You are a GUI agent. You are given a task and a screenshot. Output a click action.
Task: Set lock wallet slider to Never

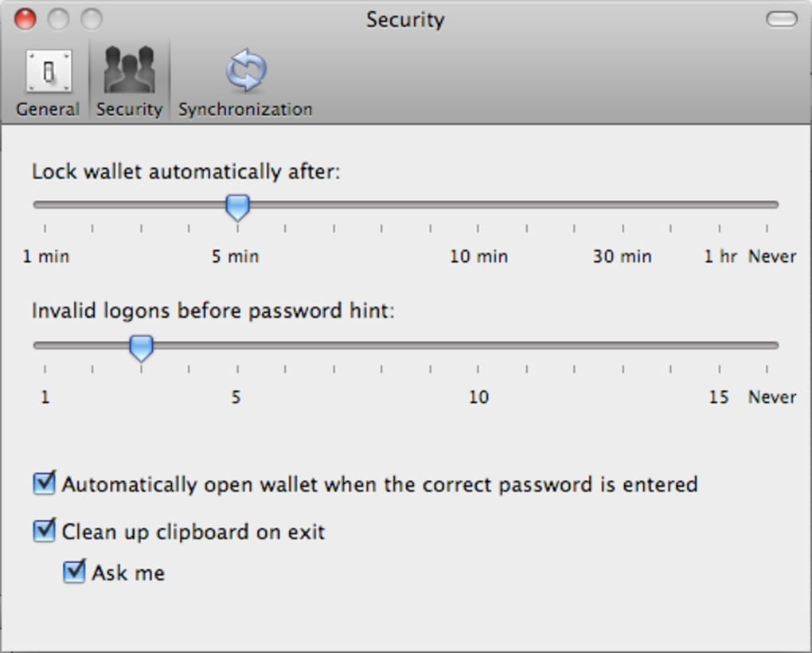(x=767, y=205)
